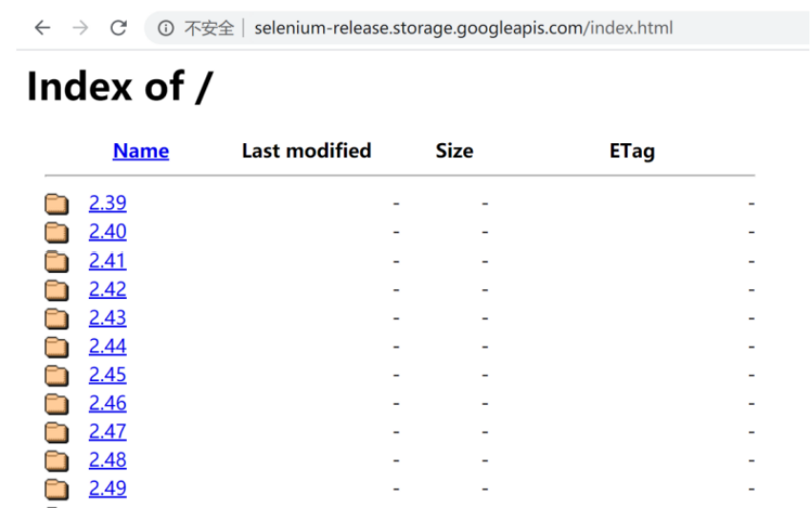812x508 pixels.
Task: Open the 2.40 directory link
Action: (x=107, y=232)
